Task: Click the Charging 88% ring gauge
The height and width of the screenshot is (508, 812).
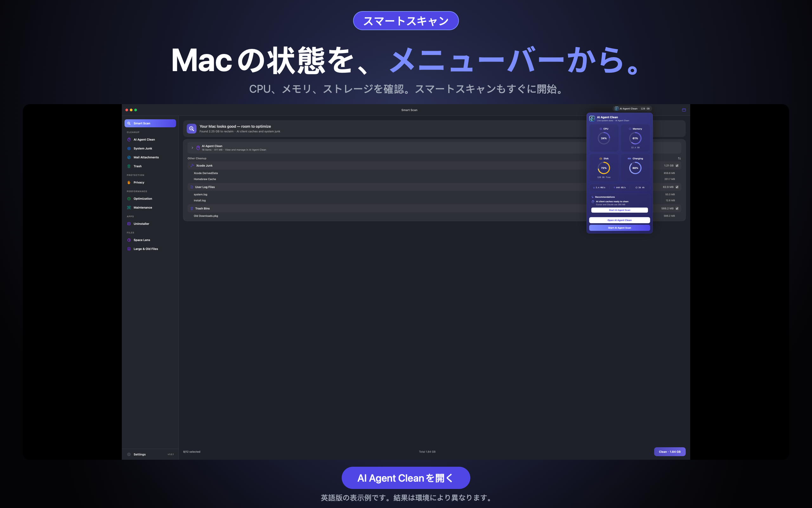Action: [x=635, y=168]
